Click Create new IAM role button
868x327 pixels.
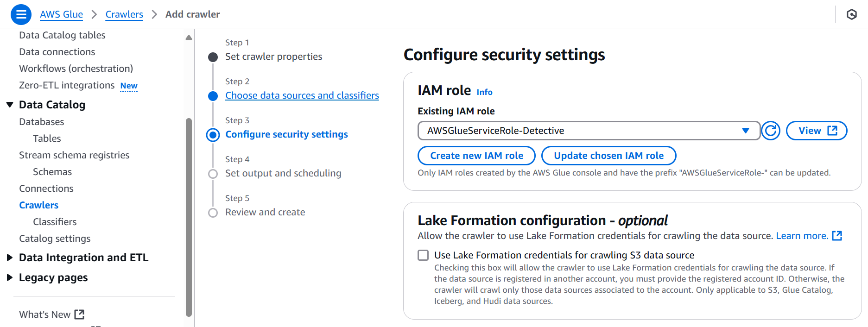[476, 156]
